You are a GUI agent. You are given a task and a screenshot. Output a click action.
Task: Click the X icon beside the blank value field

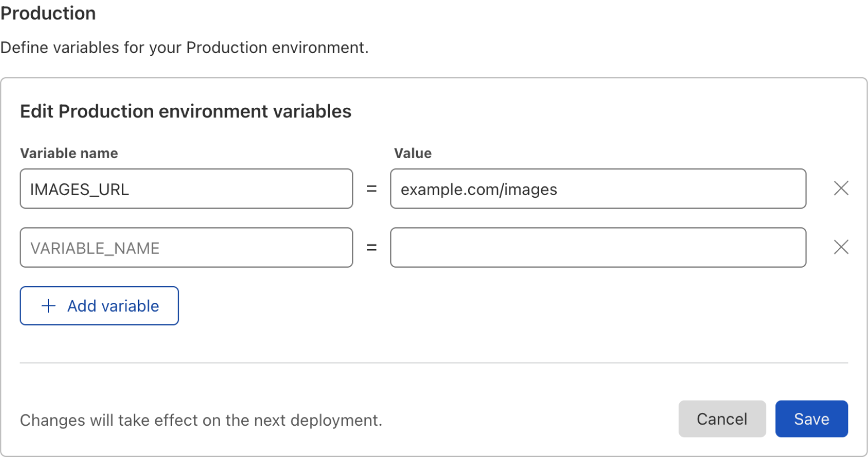point(841,247)
